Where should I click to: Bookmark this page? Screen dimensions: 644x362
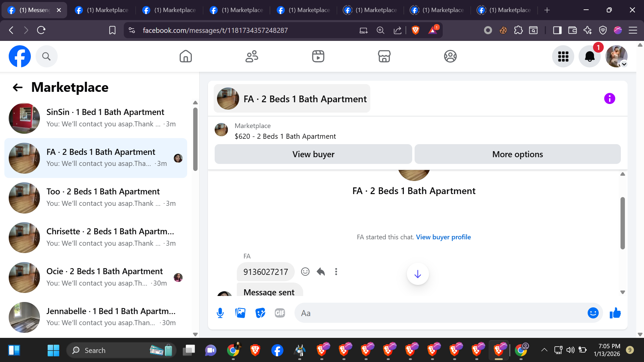(x=112, y=31)
